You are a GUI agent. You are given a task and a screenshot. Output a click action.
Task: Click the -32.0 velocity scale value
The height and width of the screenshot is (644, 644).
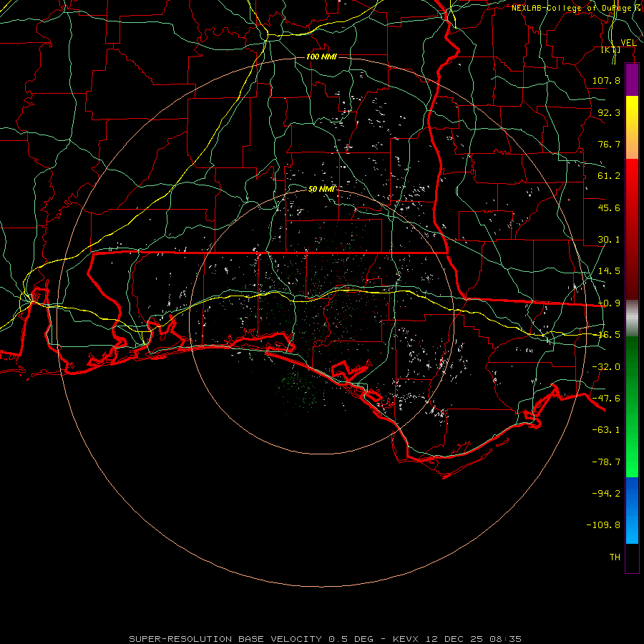606,367
